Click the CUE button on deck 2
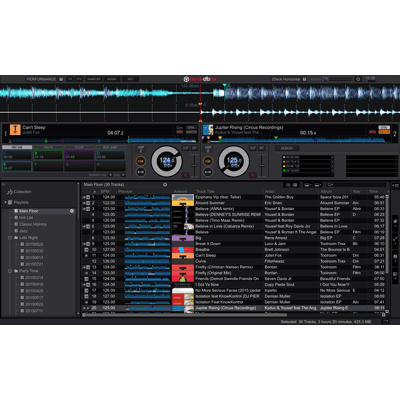 [208, 161]
